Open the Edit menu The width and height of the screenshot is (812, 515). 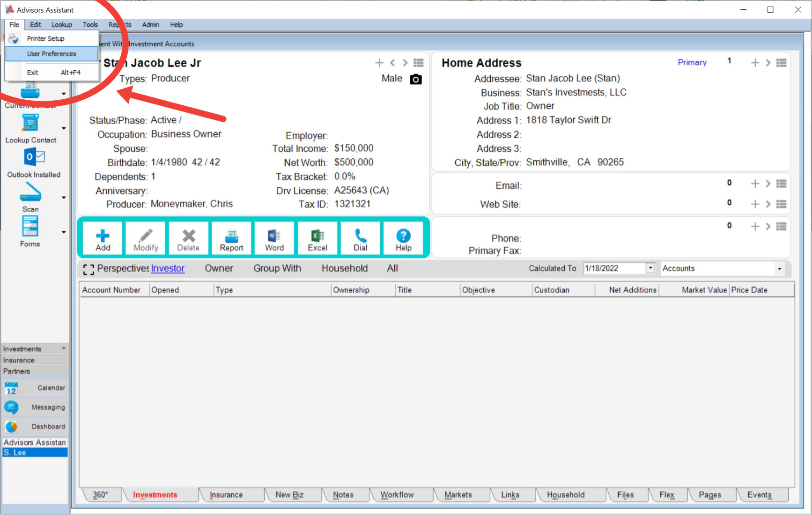[35, 25]
